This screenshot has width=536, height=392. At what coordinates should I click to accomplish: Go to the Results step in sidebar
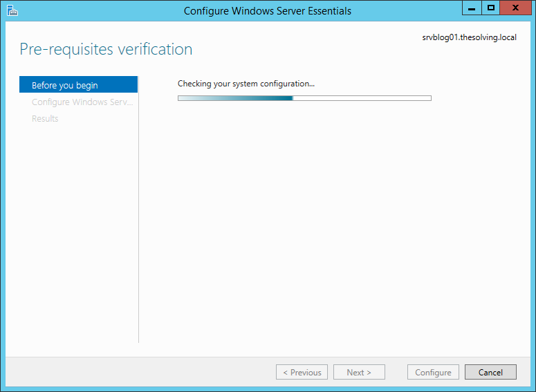tap(45, 118)
